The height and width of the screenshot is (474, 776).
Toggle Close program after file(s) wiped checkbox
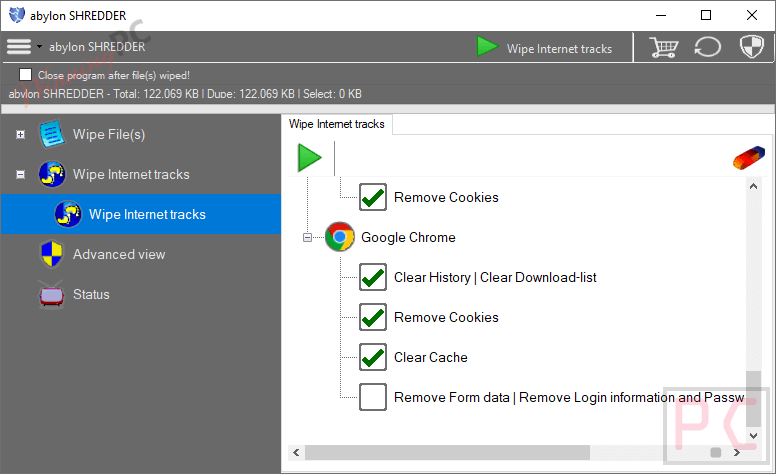[x=25, y=75]
